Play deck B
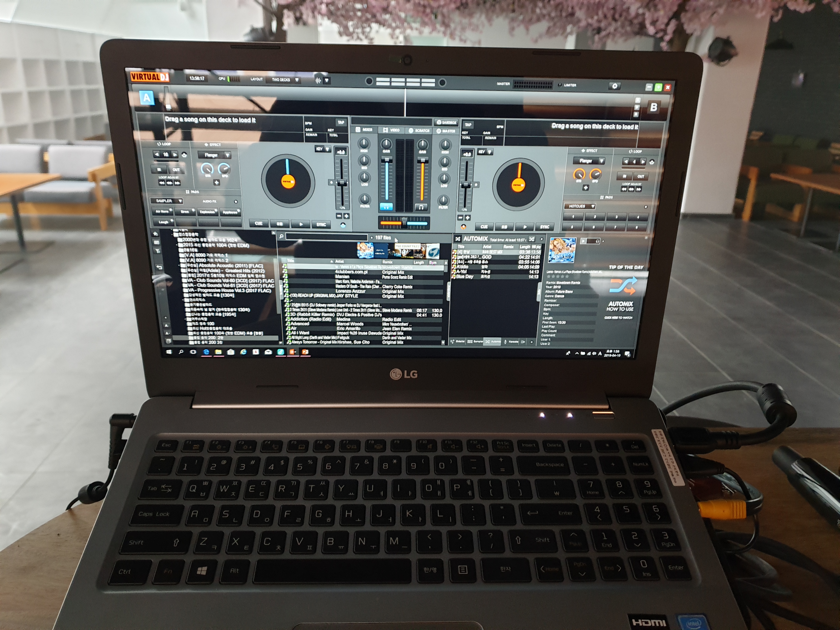 [x=524, y=227]
